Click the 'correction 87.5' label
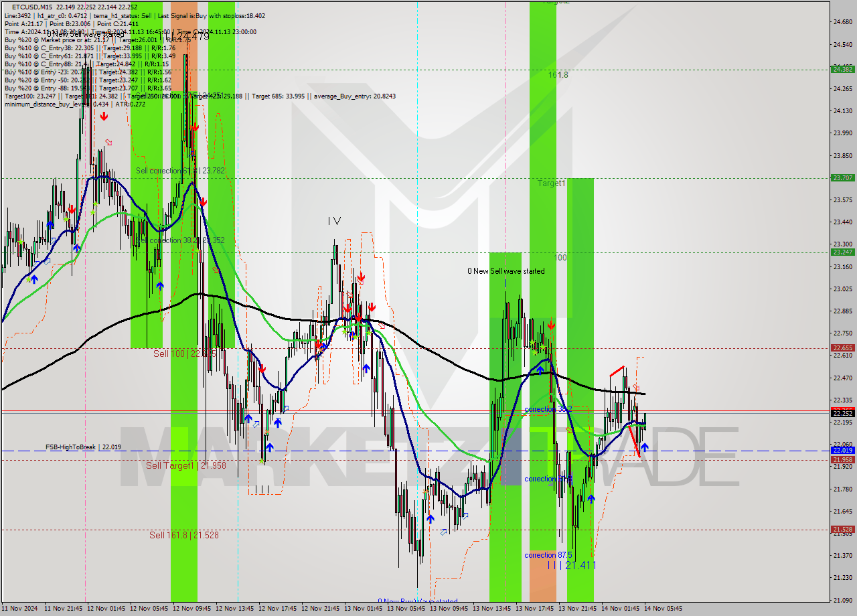The image size is (857, 616). tap(548, 555)
